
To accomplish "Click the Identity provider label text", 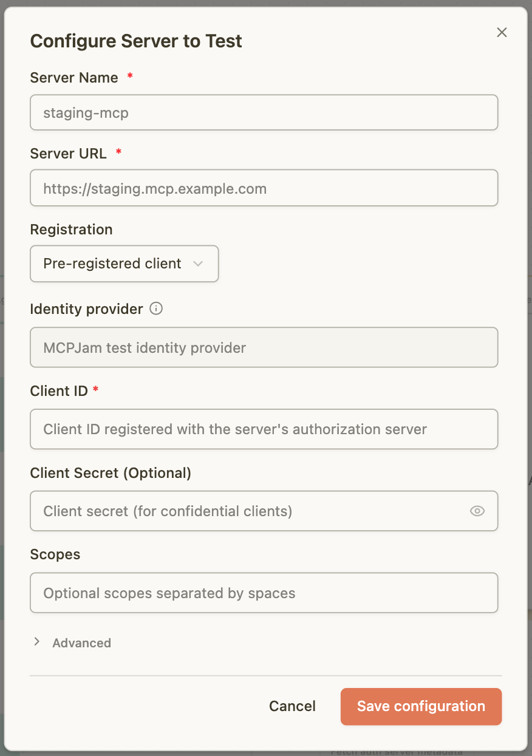I will pyautogui.click(x=87, y=309).
